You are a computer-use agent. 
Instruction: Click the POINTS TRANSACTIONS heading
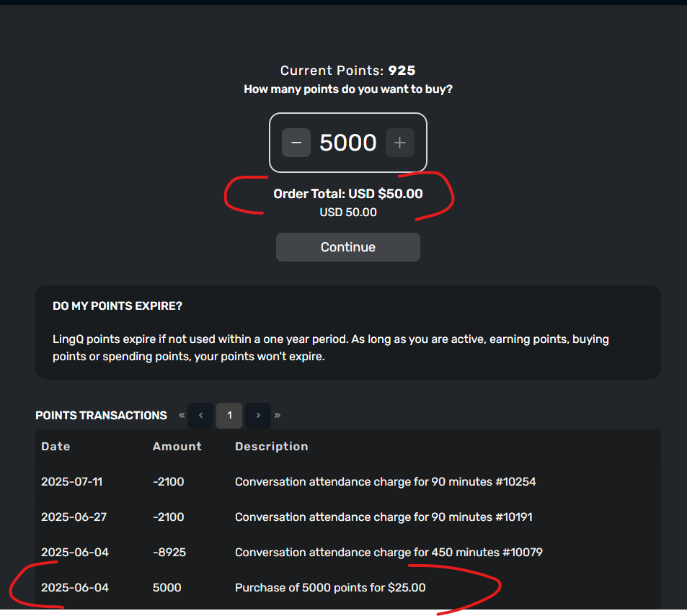pyautogui.click(x=101, y=416)
